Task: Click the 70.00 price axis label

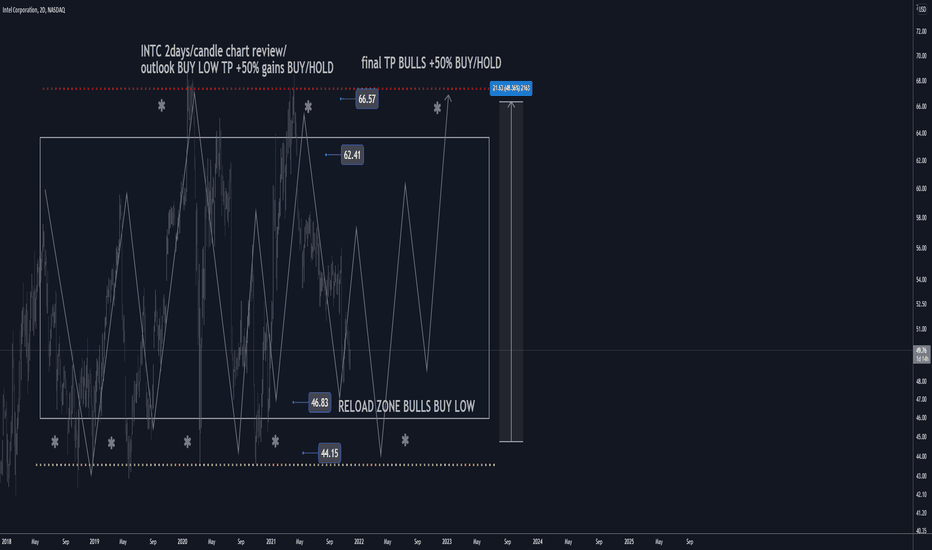Action: (921, 56)
